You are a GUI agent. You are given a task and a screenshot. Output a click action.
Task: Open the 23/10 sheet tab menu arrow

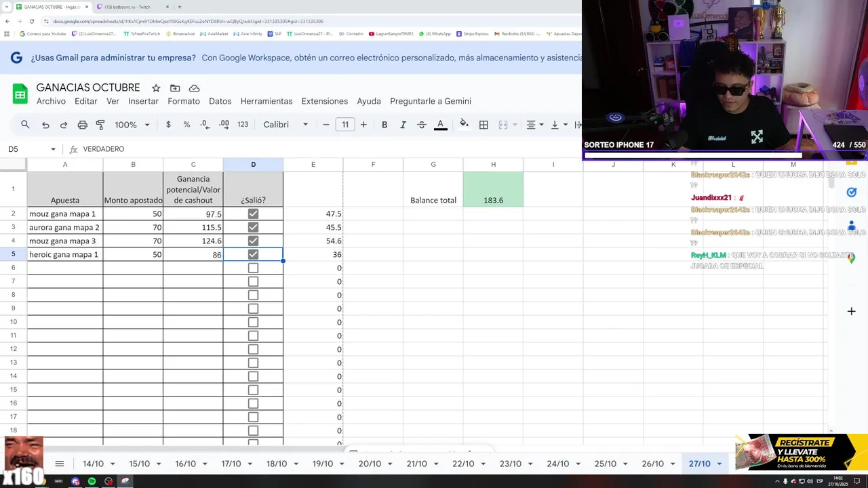(530, 464)
